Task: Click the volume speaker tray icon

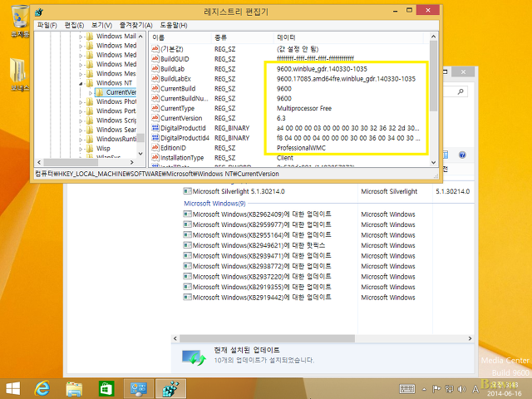Action: 461,389
